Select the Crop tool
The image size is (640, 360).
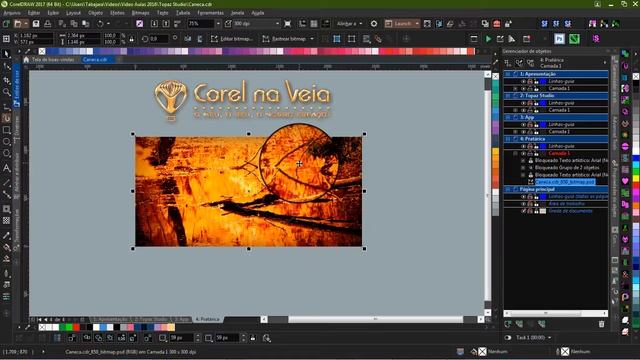point(6,80)
